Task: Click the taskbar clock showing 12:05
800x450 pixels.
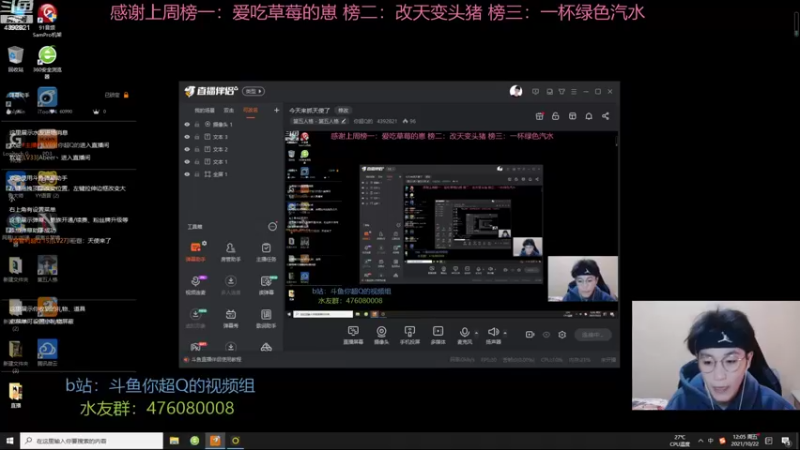Action: (x=745, y=441)
